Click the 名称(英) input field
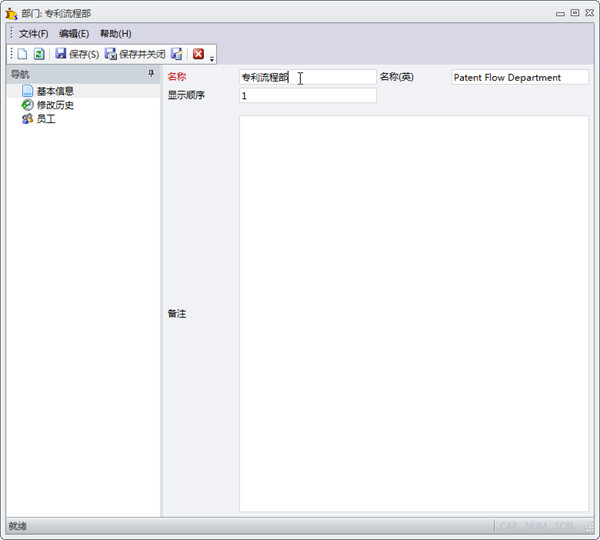The image size is (600, 540). pyautogui.click(x=520, y=77)
